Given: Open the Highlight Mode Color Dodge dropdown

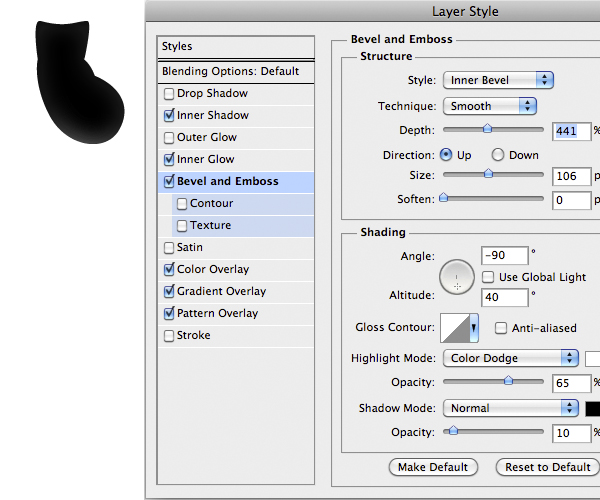Looking at the screenshot, I should 510,358.
